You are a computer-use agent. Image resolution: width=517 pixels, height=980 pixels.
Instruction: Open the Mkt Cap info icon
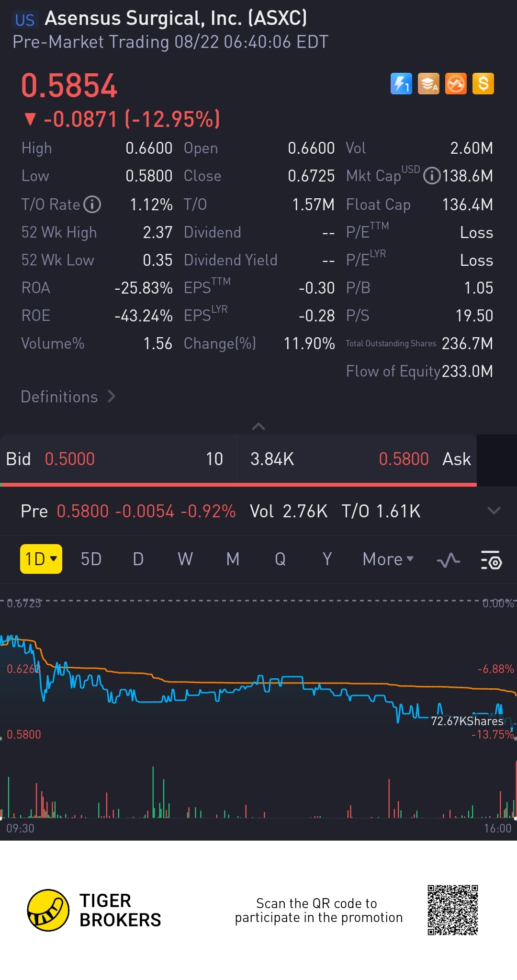pos(432,176)
